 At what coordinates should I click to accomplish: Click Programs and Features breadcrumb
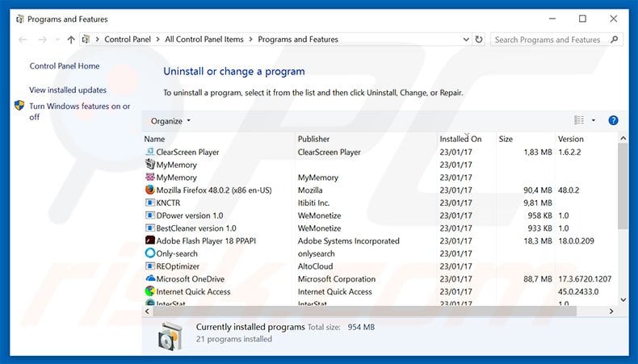pyautogui.click(x=298, y=40)
